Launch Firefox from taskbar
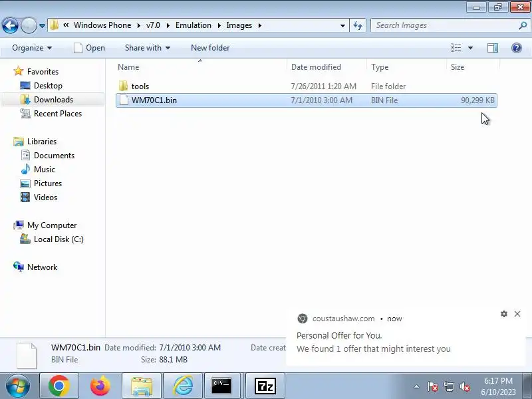This screenshot has width=532, height=399. tap(100, 386)
